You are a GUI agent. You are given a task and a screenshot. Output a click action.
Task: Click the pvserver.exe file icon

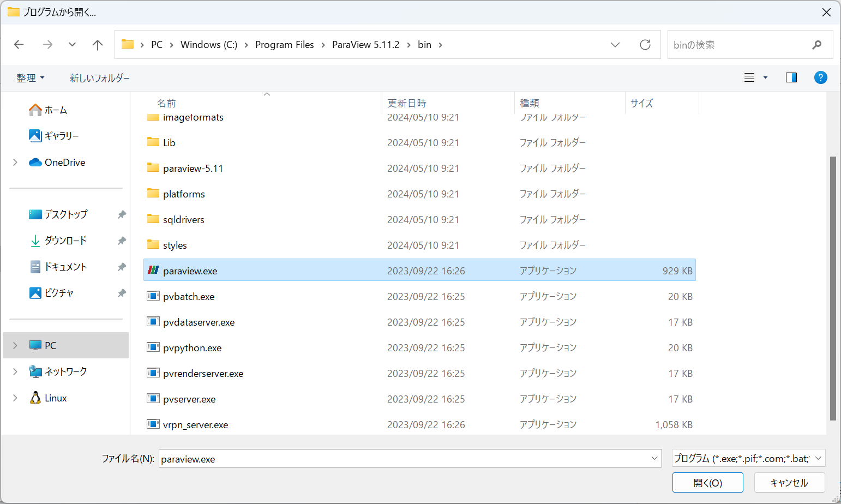(153, 399)
